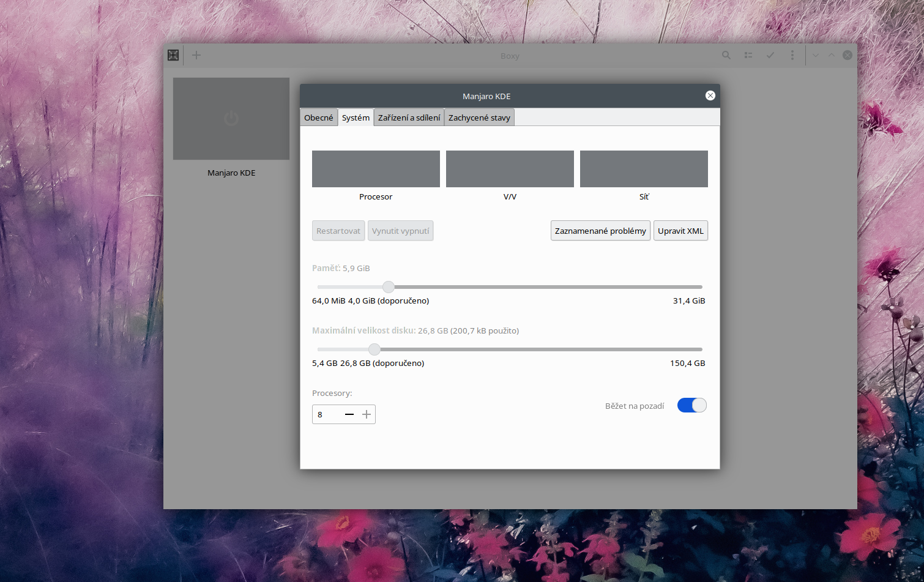Switch to Zařízení a sdílení tab

[x=409, y=118]
